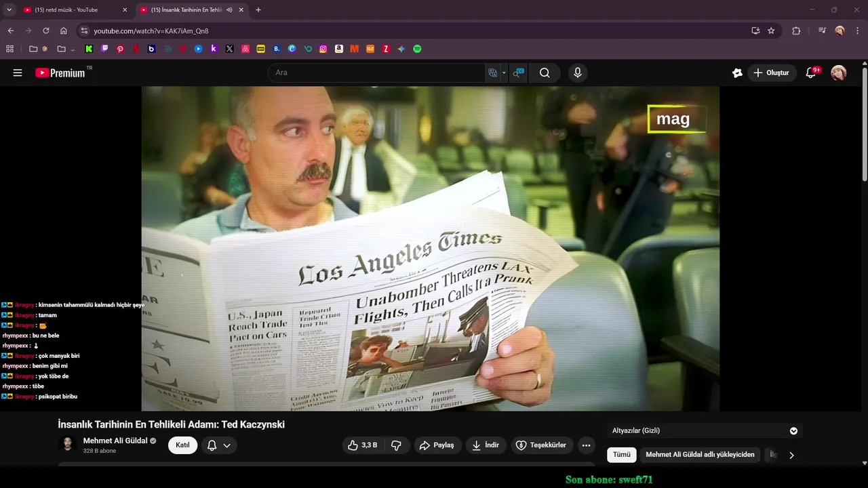
Task: Open the Airbnb bookmark
Action: pyautogui.click(x=245, y=49)
